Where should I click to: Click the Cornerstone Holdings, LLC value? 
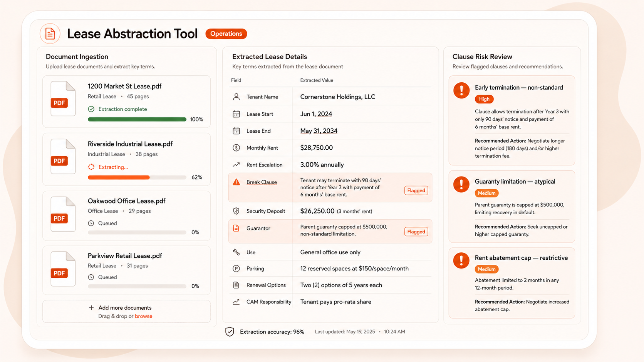click(x=338, y=97)
